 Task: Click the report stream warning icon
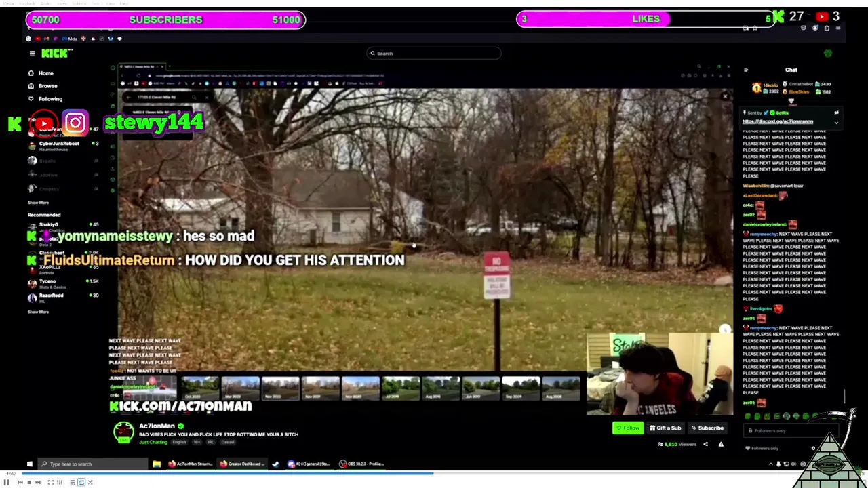[721, 444]
